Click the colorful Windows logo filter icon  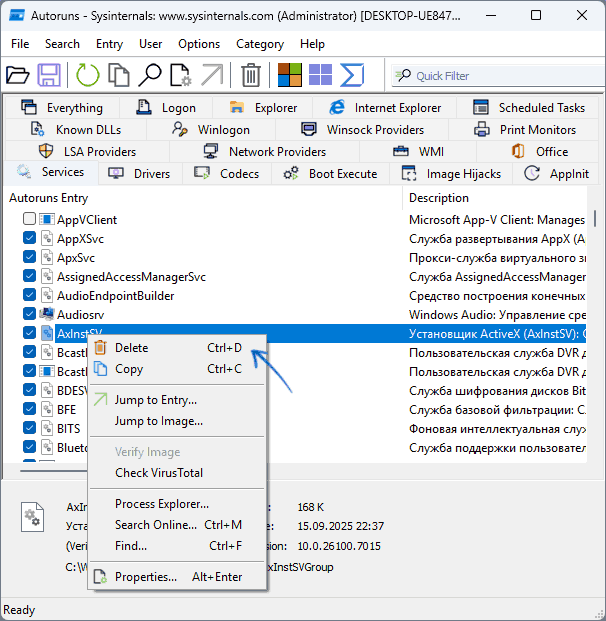tap(290, 75)
